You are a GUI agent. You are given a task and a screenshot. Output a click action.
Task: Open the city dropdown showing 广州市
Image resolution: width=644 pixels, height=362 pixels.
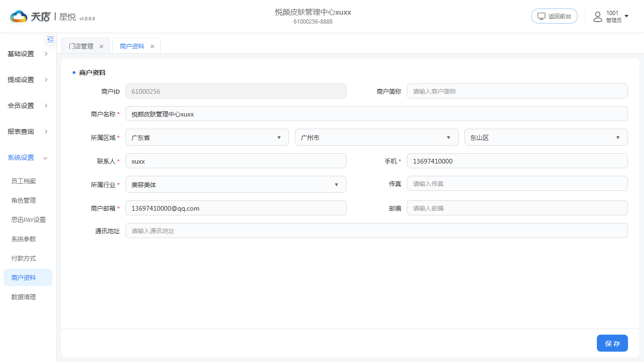[377, 137]
